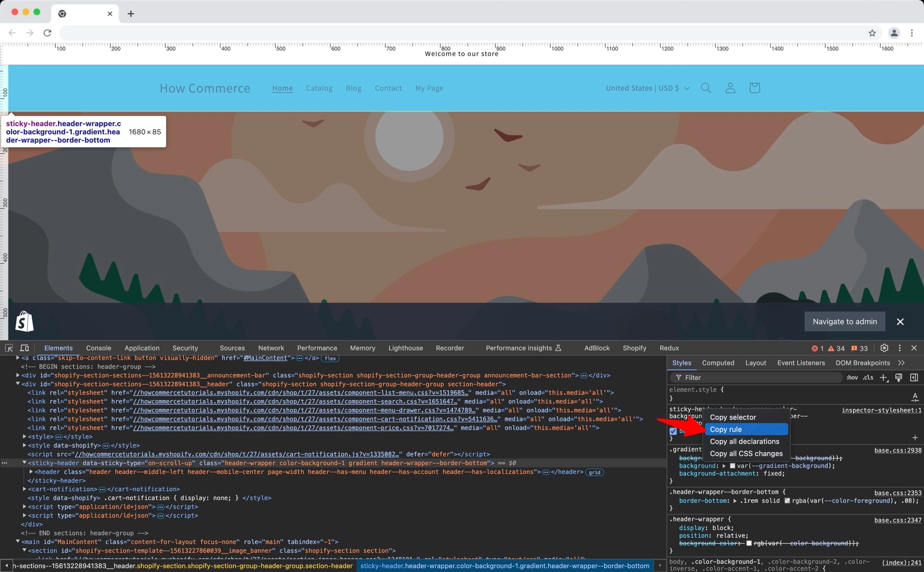Viewport: 924px width, 572px height.
Task: Open the Blog navigation link
Action: tap(354, 88)
